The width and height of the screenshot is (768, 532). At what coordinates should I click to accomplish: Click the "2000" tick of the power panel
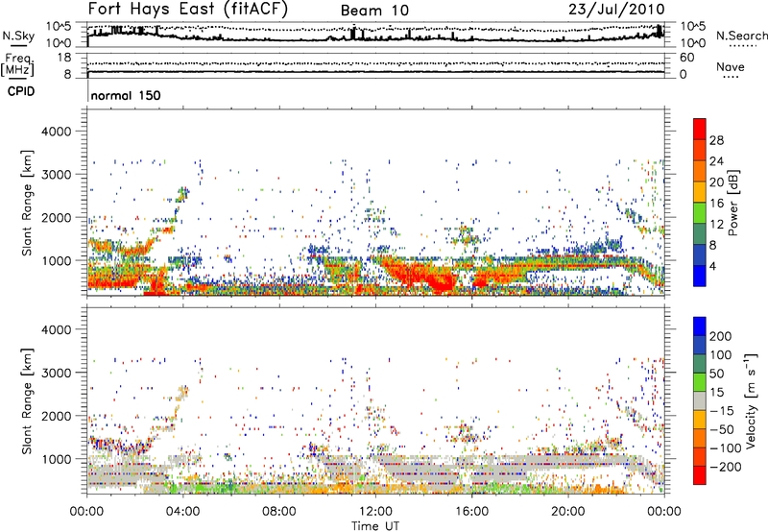(x=57, y=217)
